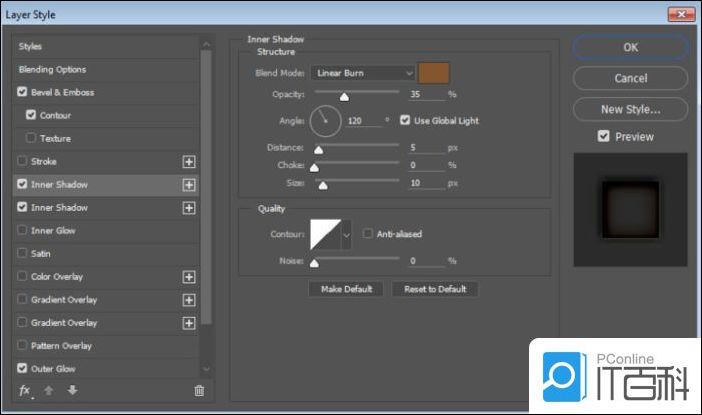The height and width of the screenshot is (415, 702).
Task: Click the scroll down arrow in effects list
Action: pyautogui.click(x=206, y=369)
